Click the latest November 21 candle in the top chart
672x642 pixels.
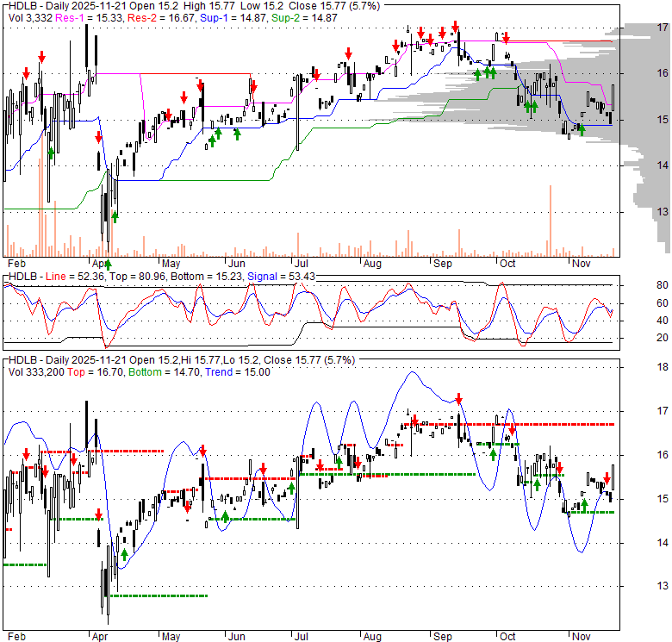[613, 97]
